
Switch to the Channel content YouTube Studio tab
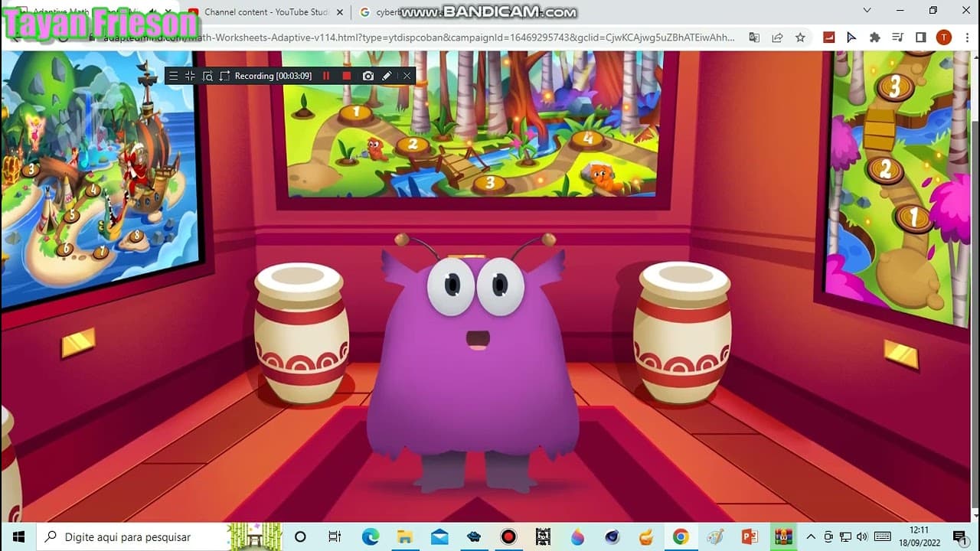click(x=266, y=12)
